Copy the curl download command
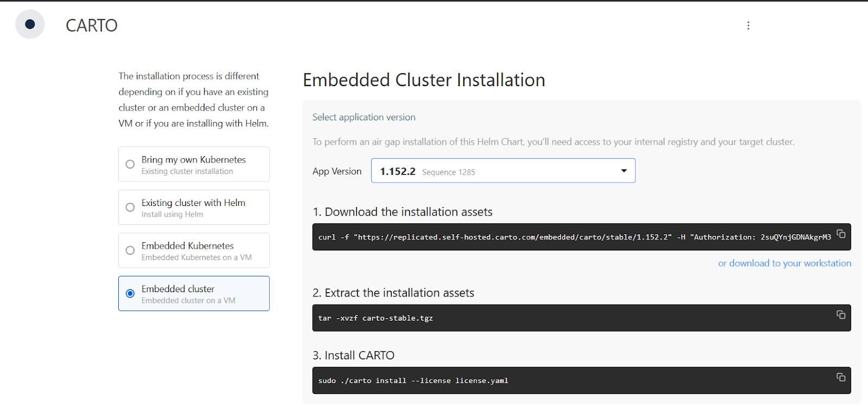 [841, 234]
